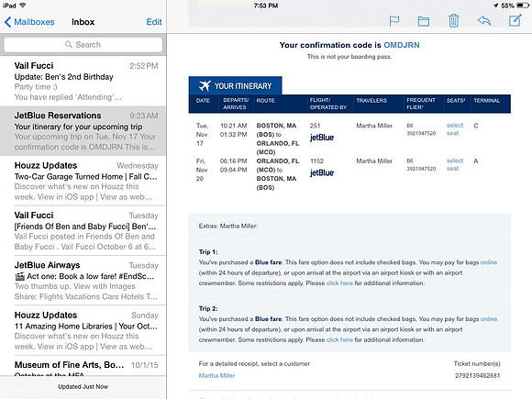The height and width of the screenshot is (399, 532).
Task: Tap the confirmation code OMDJRN link
Action: coord(402,45)
